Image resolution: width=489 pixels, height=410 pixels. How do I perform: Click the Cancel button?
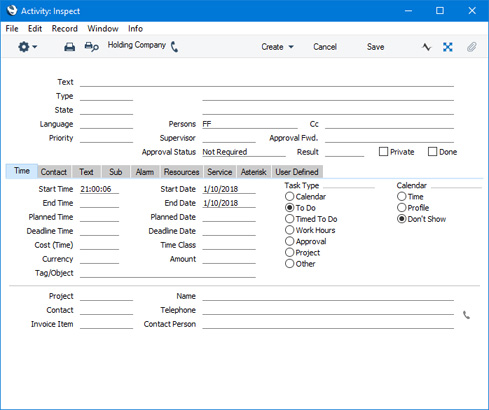pos(325,47)
